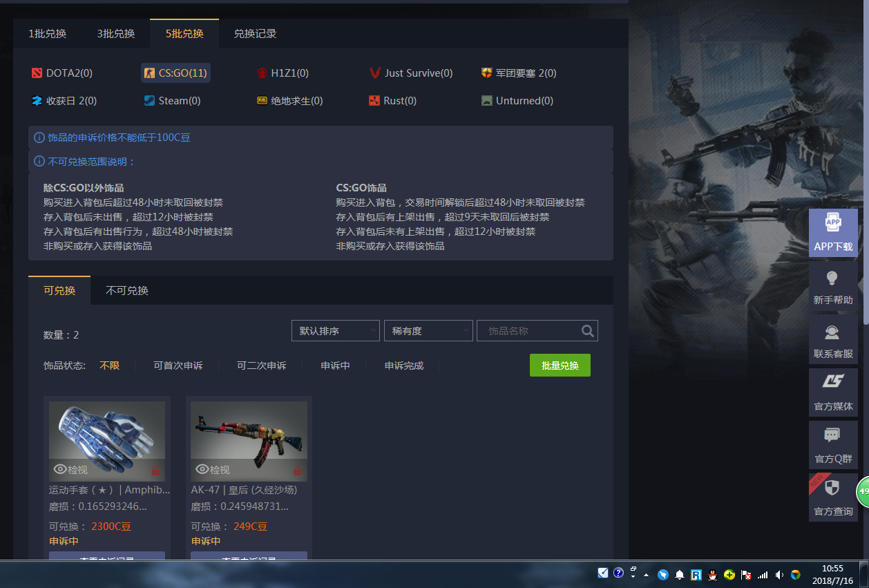This screenshot has width=869, height=588.
Task: Click the 磨损：0.165293246... wear value
Action: tap(98, 506)
